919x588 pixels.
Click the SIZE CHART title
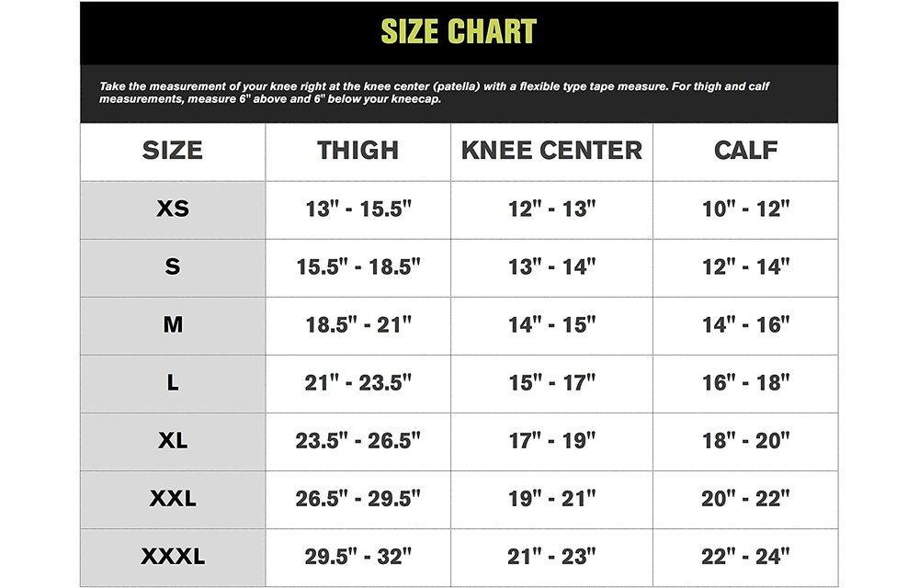tap(459, 31)
